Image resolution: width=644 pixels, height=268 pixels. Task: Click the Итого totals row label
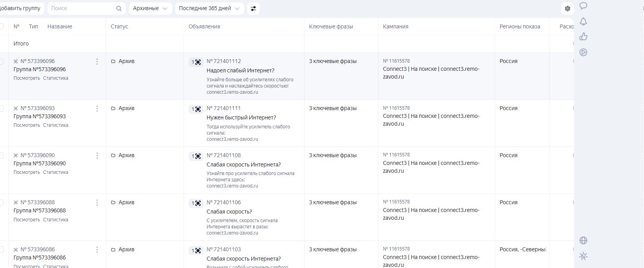click(x=21, y=44)
